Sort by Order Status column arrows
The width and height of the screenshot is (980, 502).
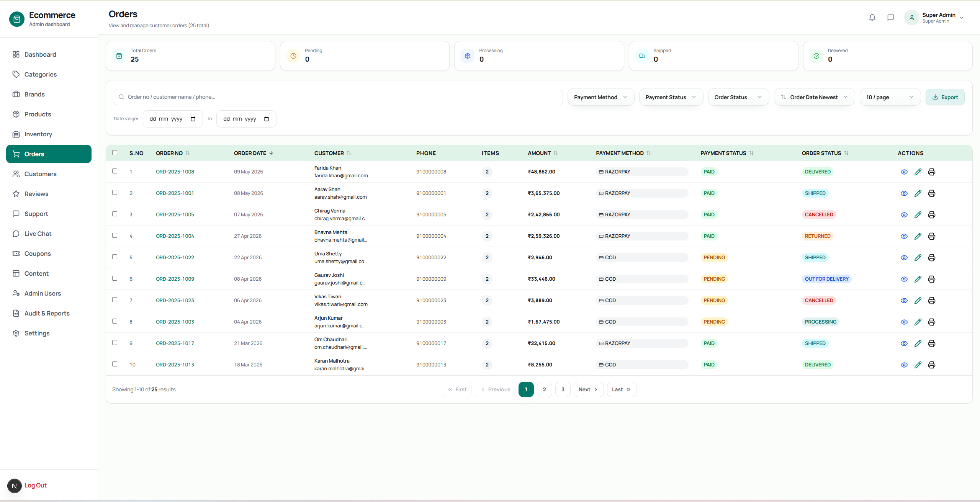coord(846,153)
